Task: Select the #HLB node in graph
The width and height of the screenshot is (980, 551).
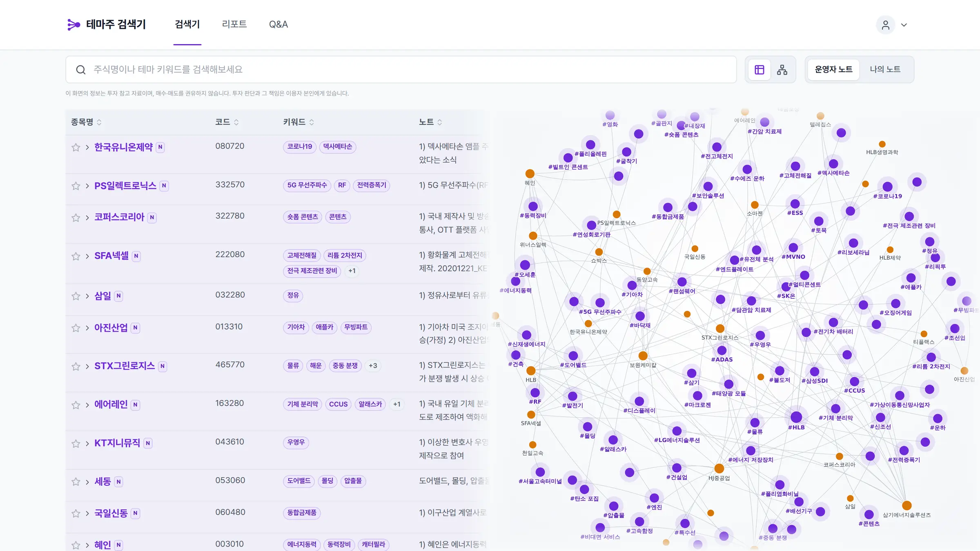Action: (796, 418)
